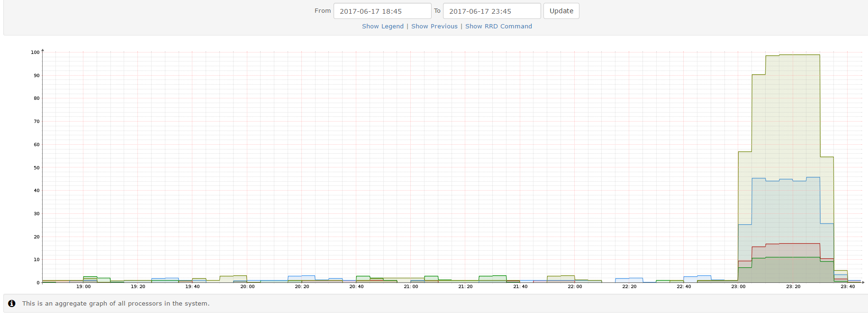Click the info icon beside aggregate graph note

tap(12, 304)
